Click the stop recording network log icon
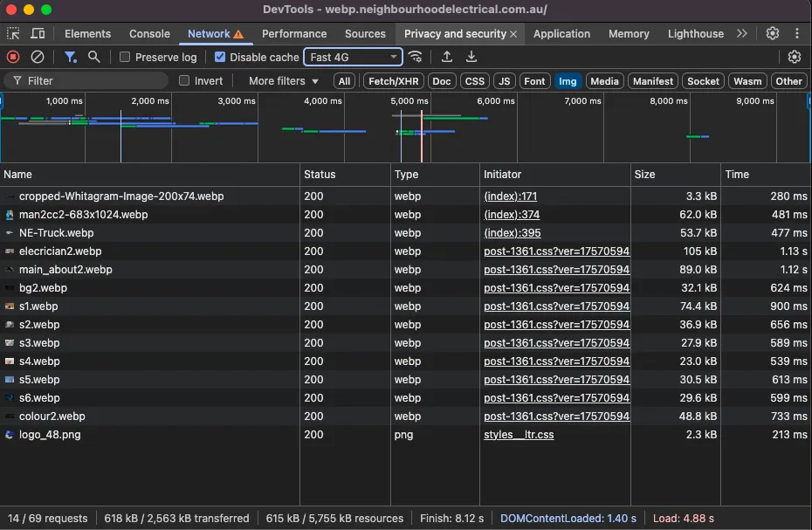Viewport: 812px width, 530px height. (x=13, y=57)
